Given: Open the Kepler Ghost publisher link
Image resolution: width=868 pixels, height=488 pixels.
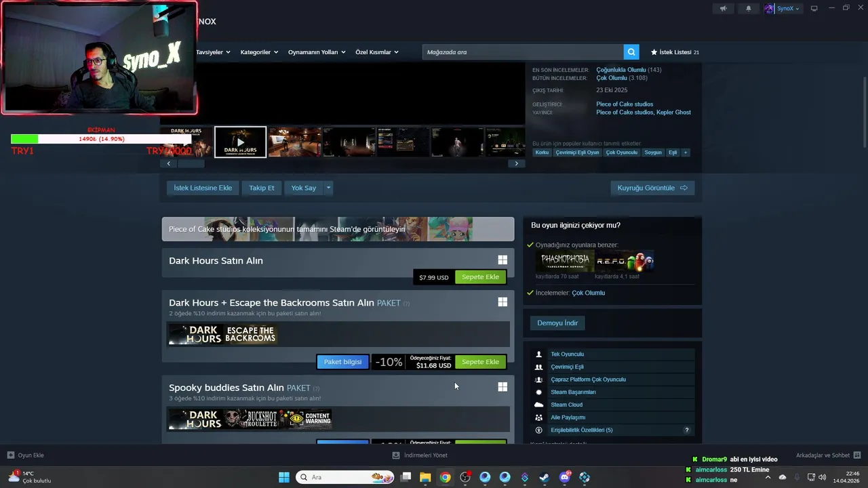Looking at the screenshot, I should click(x=673, y=113).
